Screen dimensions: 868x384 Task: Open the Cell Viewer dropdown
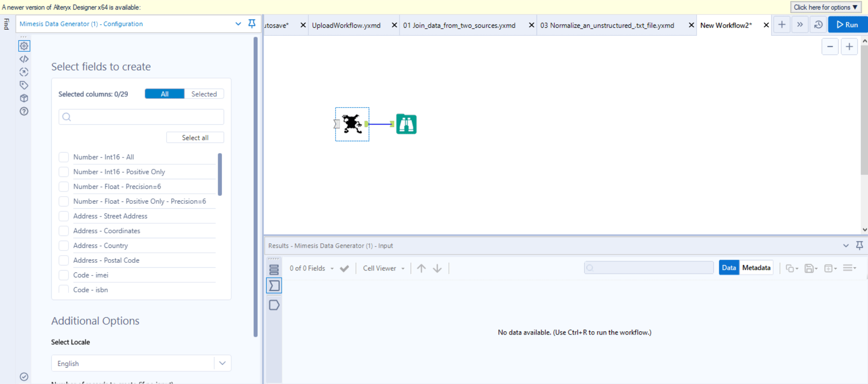[x=384, y=268]
